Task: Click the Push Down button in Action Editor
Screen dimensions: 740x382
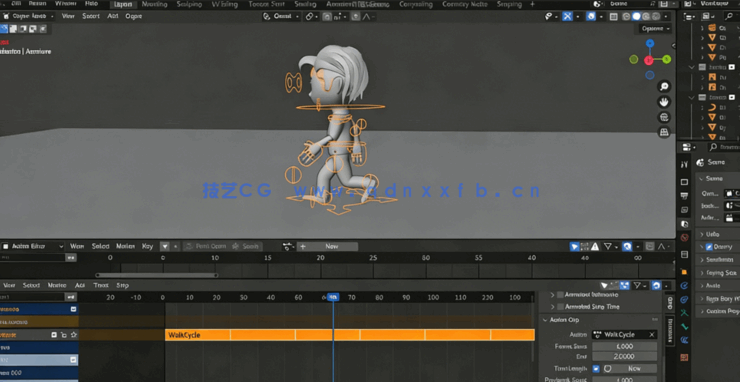Action: point(206,246)
